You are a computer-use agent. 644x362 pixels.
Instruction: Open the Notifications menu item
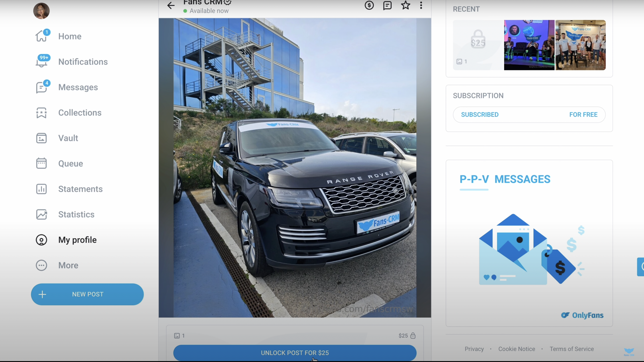[72, 62]
